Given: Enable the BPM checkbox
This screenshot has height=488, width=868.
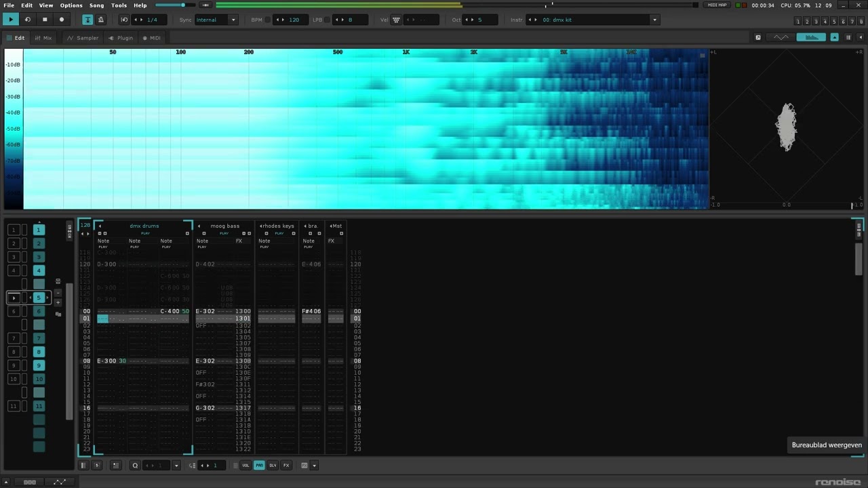Looking at the screenshot, I should [x=267, y=20].
